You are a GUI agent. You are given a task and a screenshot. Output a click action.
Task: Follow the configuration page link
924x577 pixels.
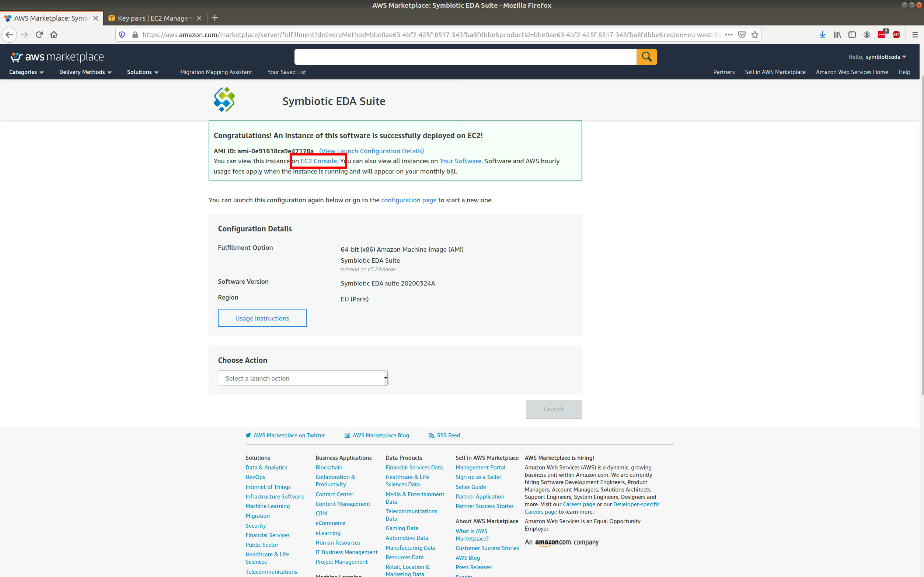pos(409,200)
